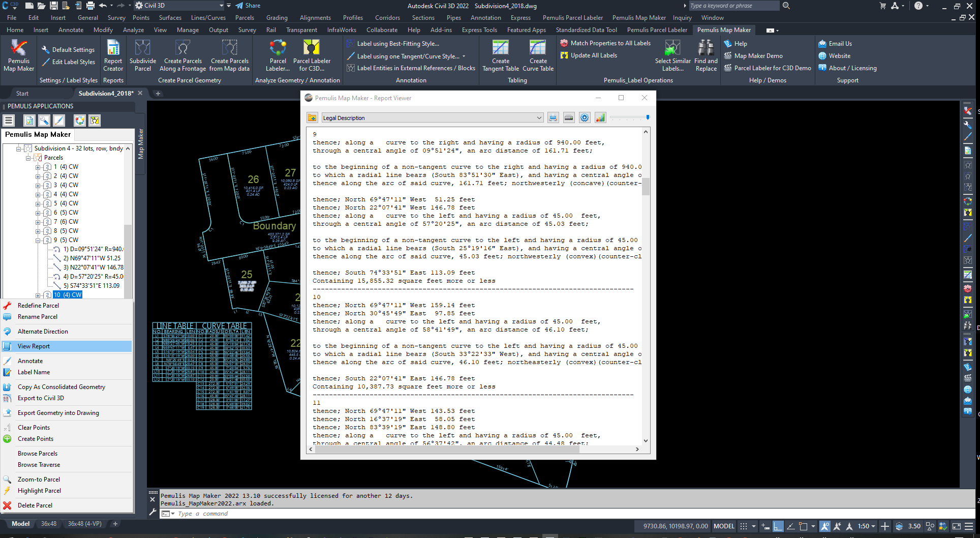
Task: Open Match Properties to All Labels
Action: 605,43
